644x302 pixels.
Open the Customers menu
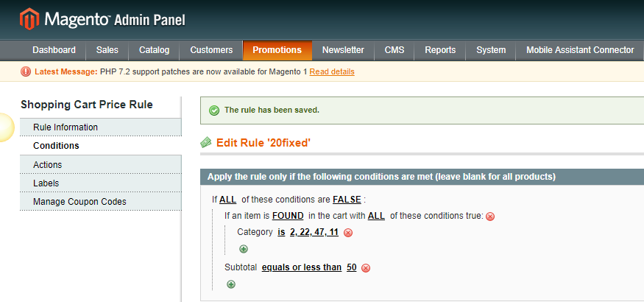point(211,50)
